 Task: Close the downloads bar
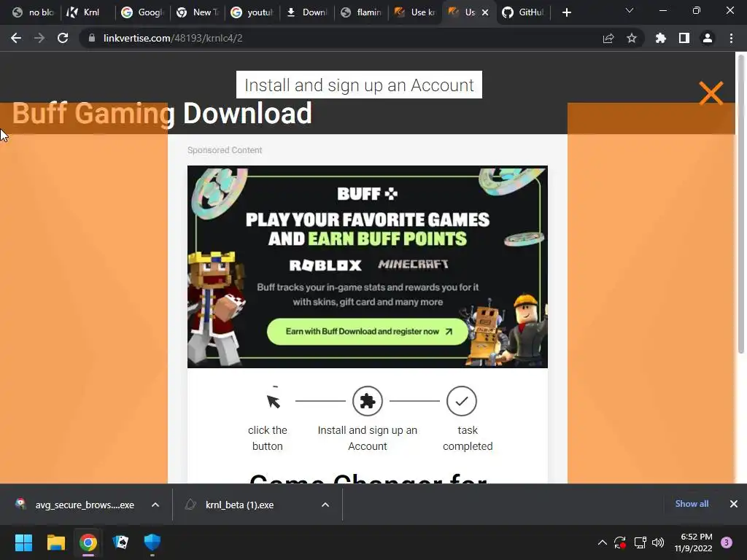point(734,504)
